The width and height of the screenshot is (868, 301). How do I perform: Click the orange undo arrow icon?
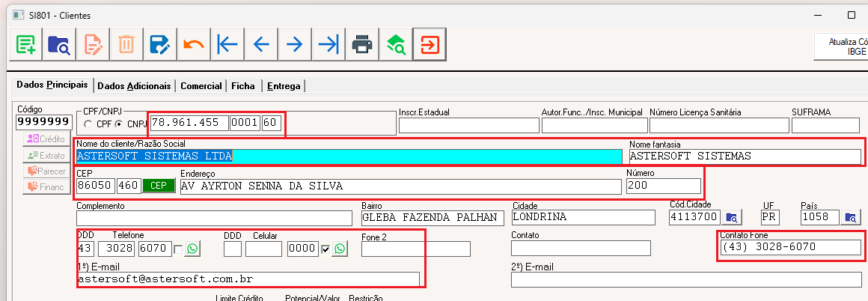pos(194,44)
